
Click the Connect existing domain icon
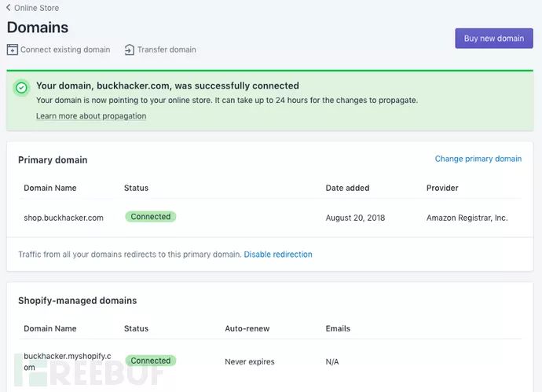point(12,49)
